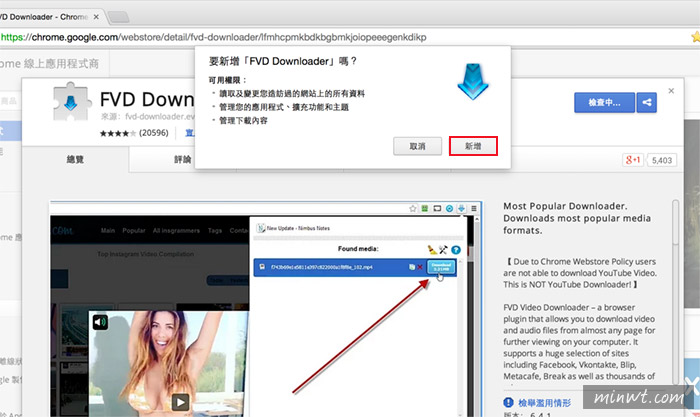
Task: Click the extension preview screenshot thumbnail
Action: click(x=266, y=309)
